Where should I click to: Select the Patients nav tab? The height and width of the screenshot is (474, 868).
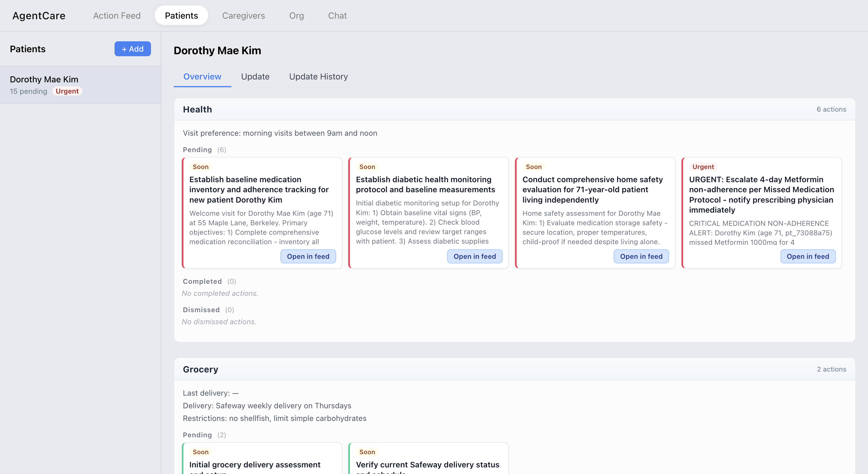click(x=181, y=15)
